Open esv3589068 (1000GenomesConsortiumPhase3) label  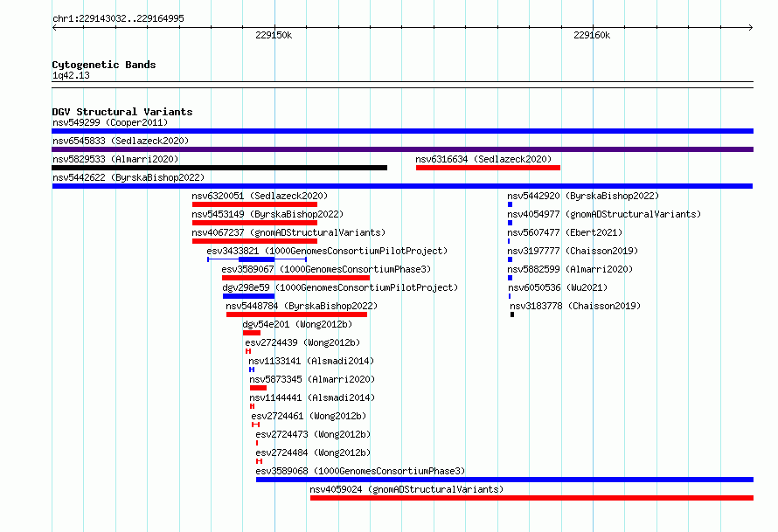click(x=360, y=471)
